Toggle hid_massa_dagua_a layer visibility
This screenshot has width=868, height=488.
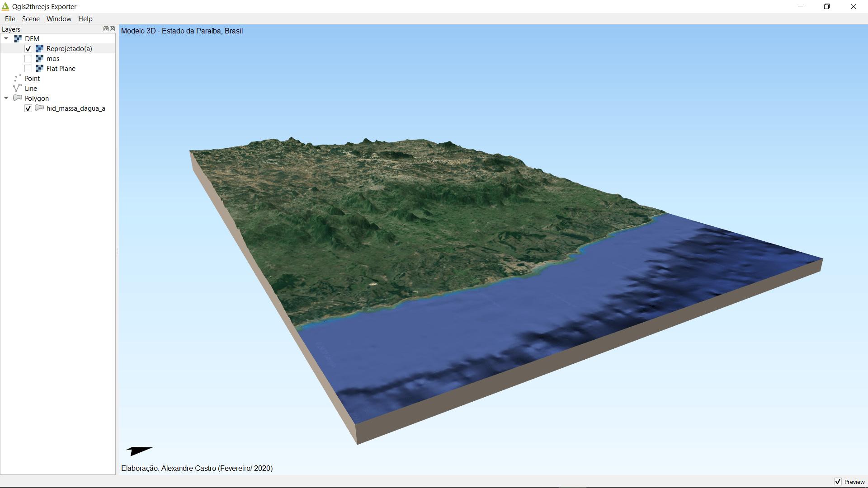pos(28,108)
